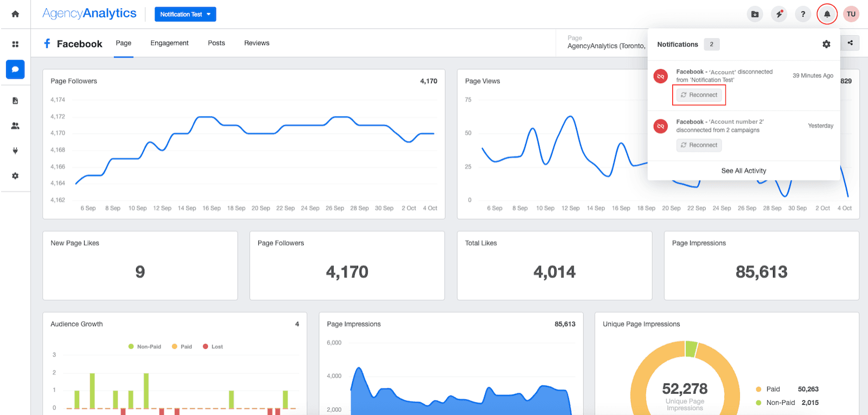
Task: Click the share icon beside the notifications panel
Action: (x=850, y=43)
